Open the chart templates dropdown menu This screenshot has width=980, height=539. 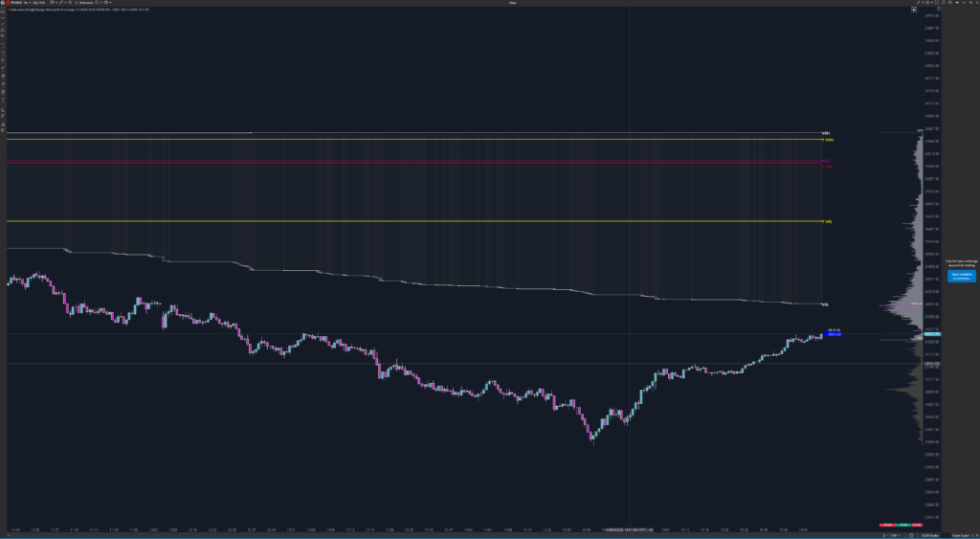coord(110,3)
